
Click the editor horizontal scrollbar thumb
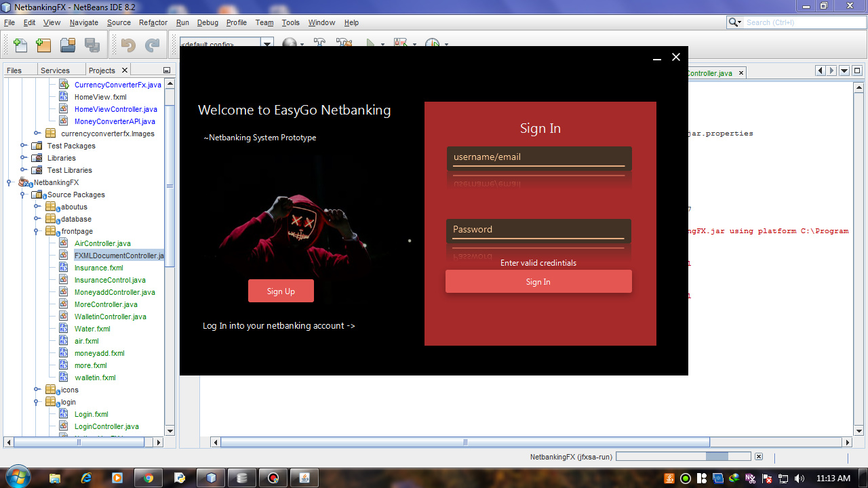[x=465, y=443]
